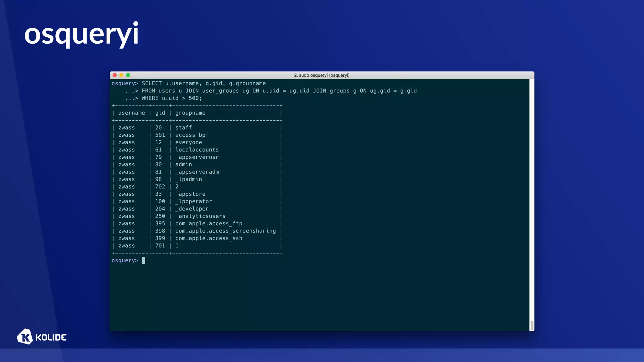Click the terminal title bar text
This screenshot has width=644, height=362.
322,75
